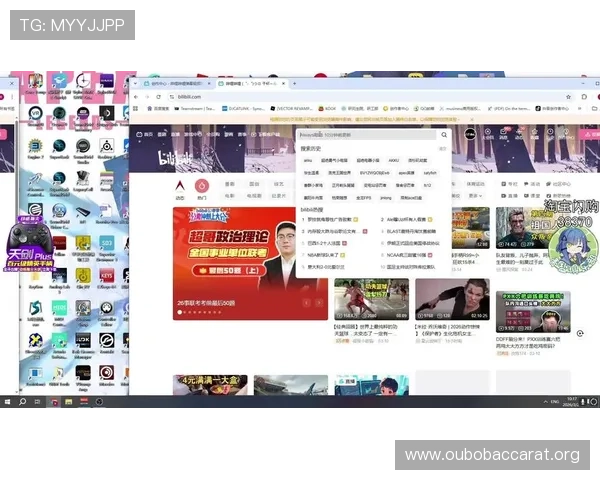Open the red KEYS desktop shortcut
The height and width of the screenshot is (480, 600).
coord(106,279)
